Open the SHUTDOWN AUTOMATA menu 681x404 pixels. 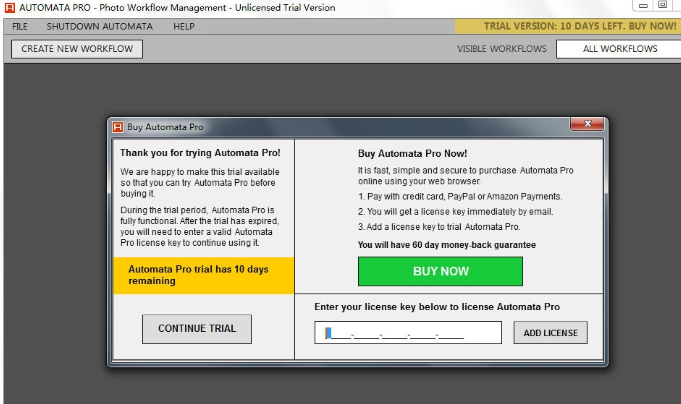[99, 26]
